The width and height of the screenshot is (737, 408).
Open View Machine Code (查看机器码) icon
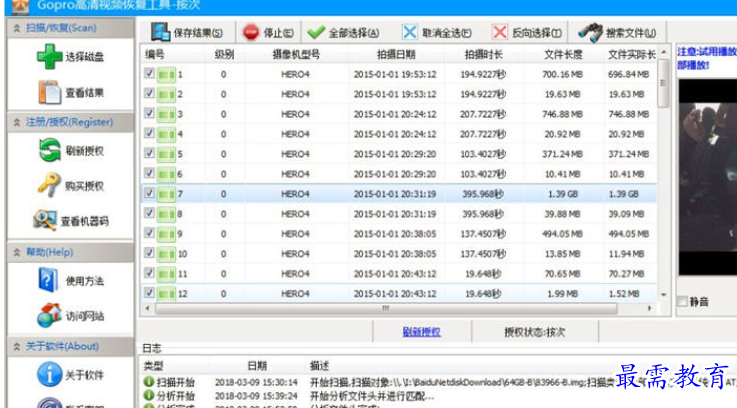pyautogui.click(x=45, y=220)
